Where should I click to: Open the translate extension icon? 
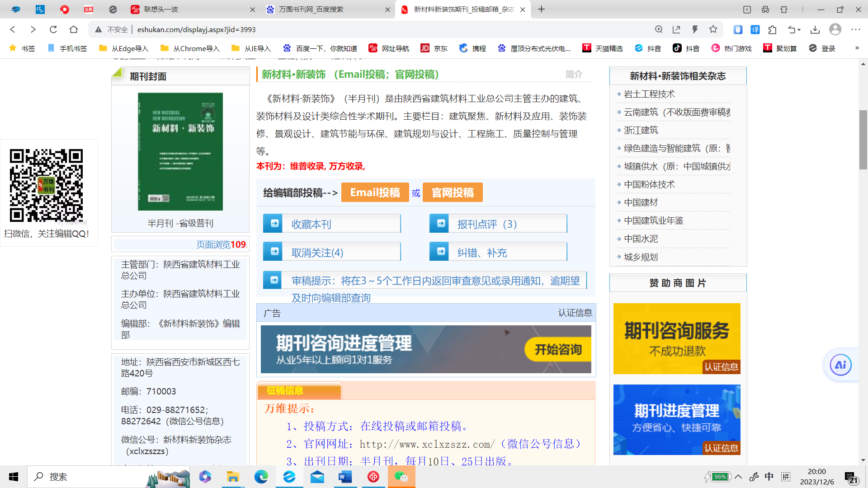[x=755, y=29]
